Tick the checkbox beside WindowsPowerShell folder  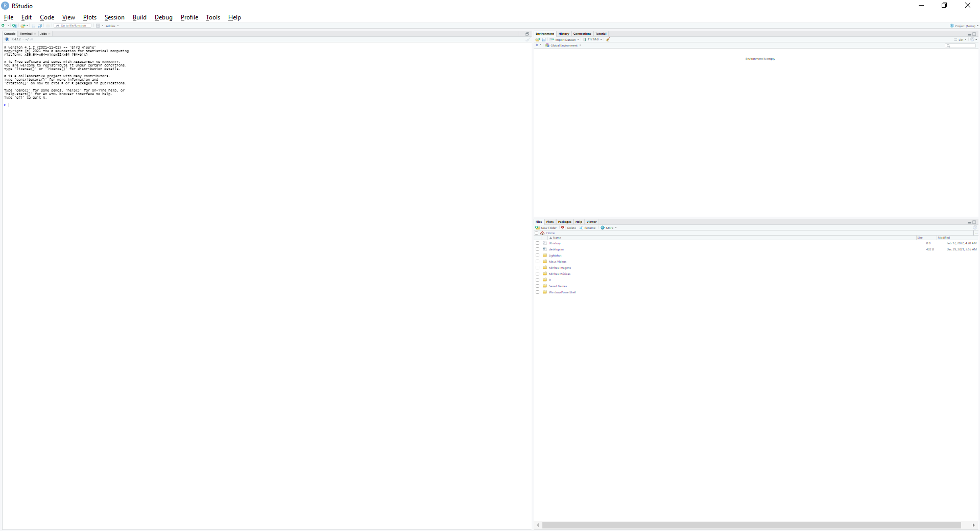[538, 292]
